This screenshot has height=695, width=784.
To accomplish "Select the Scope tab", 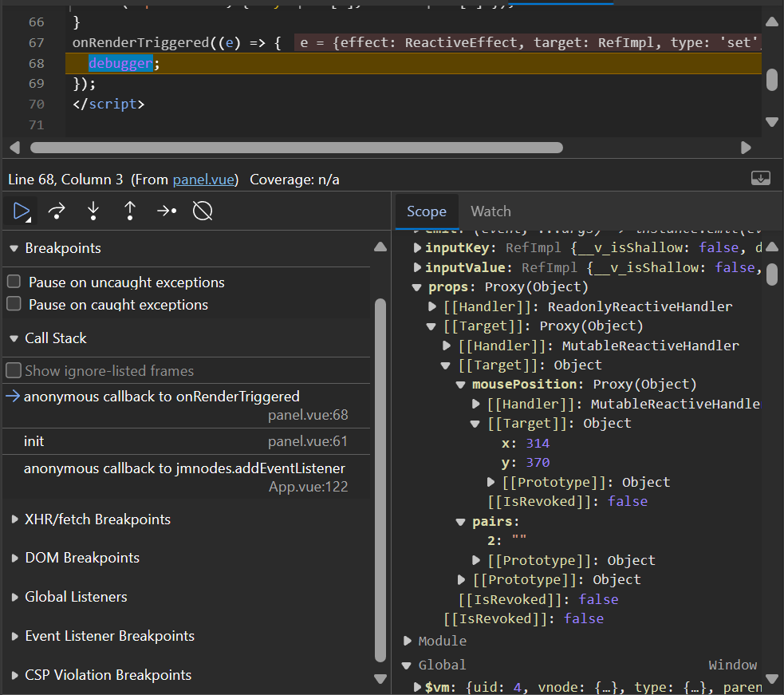I will pos(426,211).
